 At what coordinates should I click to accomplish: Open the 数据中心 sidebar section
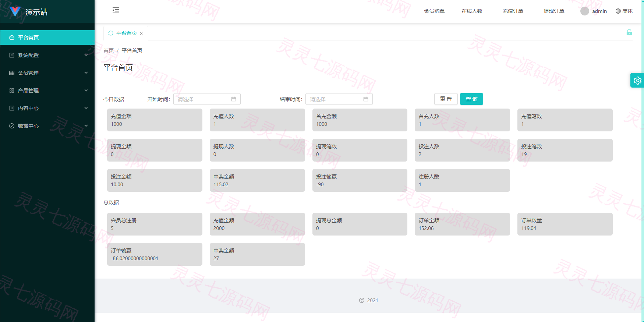pyautogui.click(x=47, y=126)
